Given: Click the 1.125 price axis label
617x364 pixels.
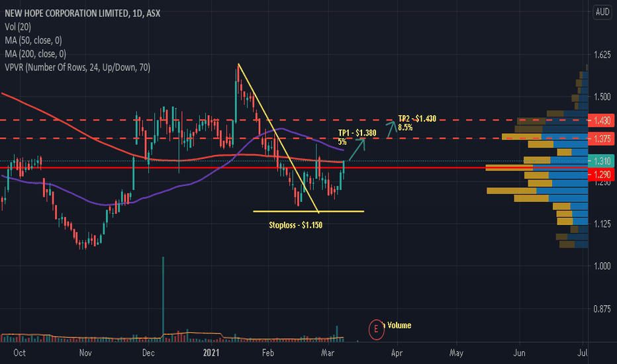Looking at the screenshot, I should pos(602,224).
